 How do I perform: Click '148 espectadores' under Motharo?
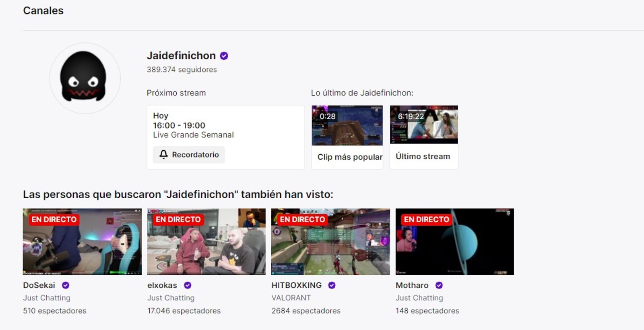tap(427, 311)
